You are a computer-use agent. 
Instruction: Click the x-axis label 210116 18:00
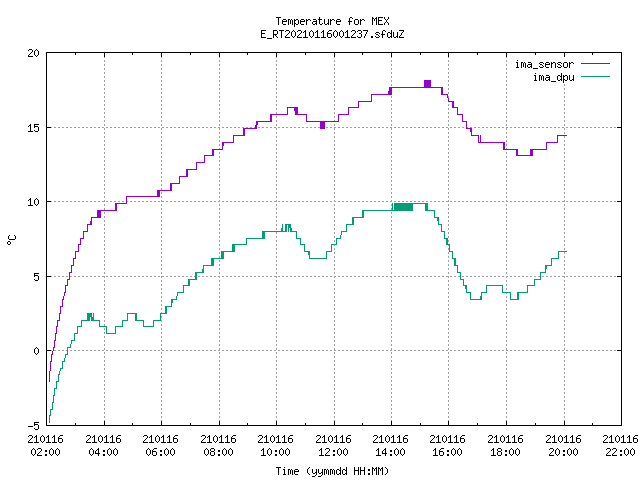point(506,446)
